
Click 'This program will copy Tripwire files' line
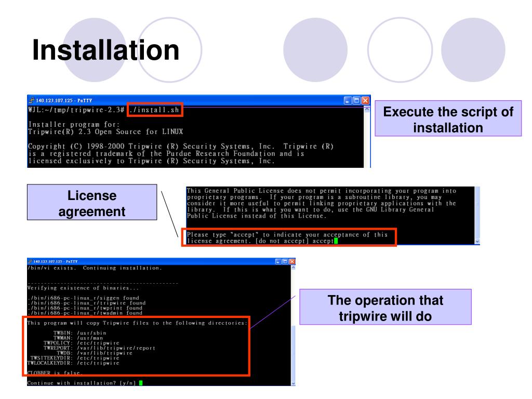click(x=137, y=323)
